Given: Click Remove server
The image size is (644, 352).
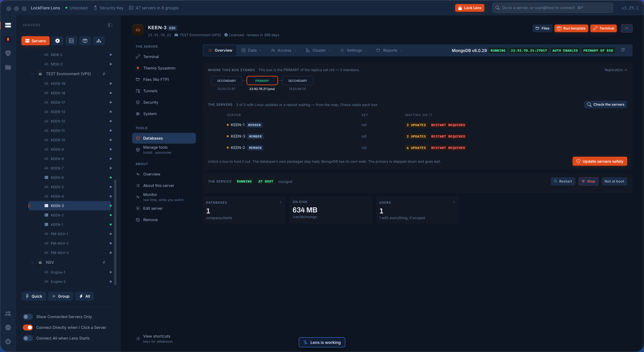Looking at the screenshot, I should click(164, 220).
